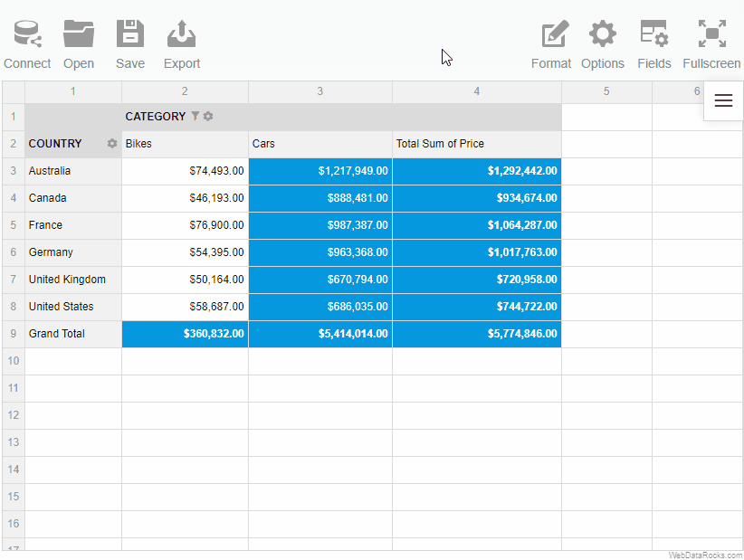Viewport: 744px width, 560px height.
Task: Select the United States row label
Action: pyautogui.click(x=73, y=307)
